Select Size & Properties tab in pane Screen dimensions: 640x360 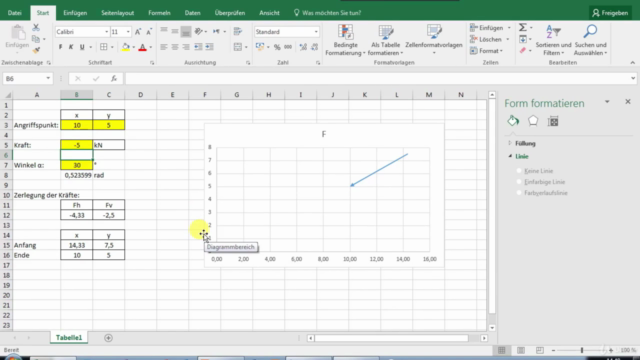(553, 121)
